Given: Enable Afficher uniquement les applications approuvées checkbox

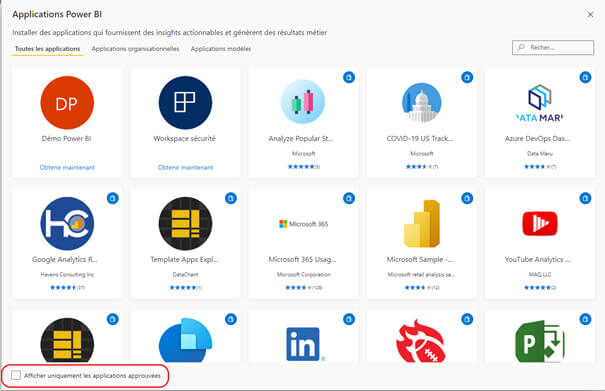Looking at the screenshot, I should (x=16, y=375).
